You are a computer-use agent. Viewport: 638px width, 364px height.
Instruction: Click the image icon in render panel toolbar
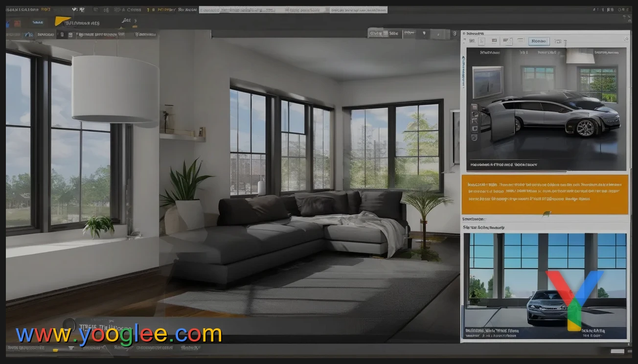(494, 42)
